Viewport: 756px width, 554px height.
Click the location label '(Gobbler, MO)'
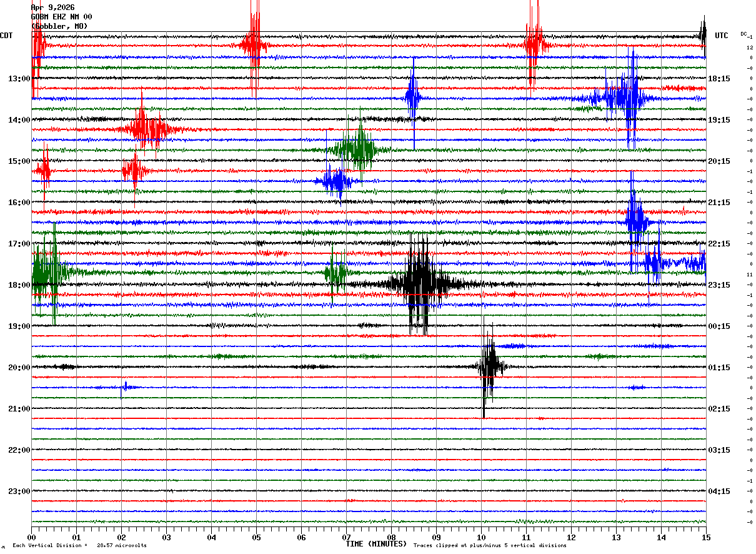[x=59, y=26]
